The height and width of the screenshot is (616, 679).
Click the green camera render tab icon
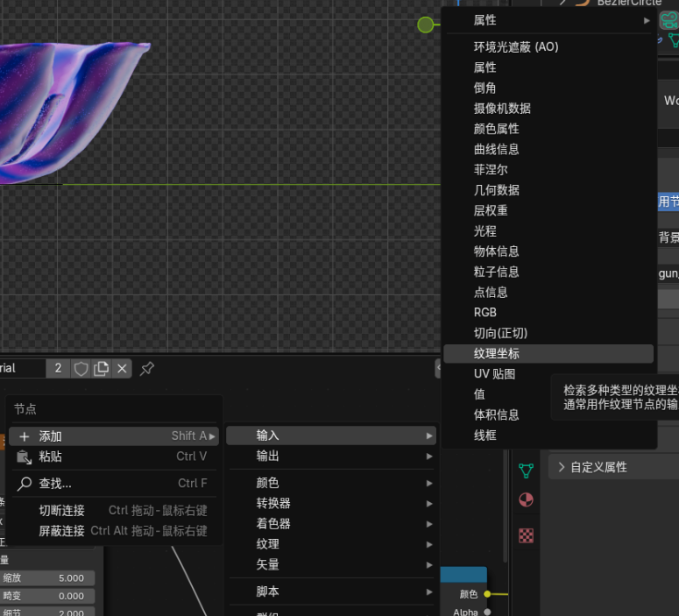coord(669,20)
